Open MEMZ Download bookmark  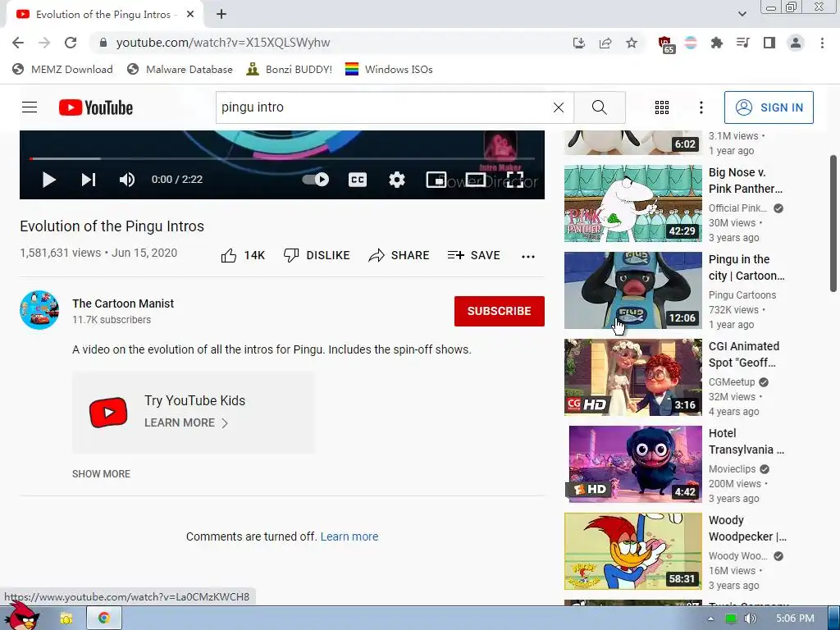(x=62, y=69)
